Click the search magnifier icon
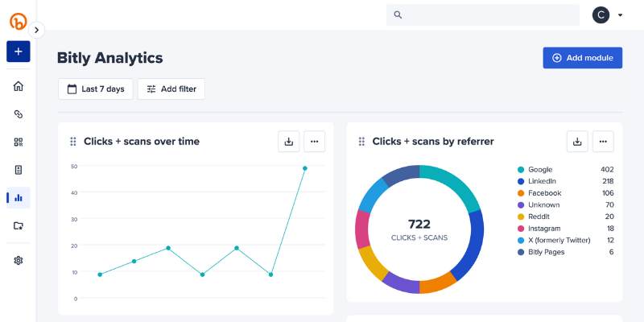644x322 pixels. click(398, 14)
